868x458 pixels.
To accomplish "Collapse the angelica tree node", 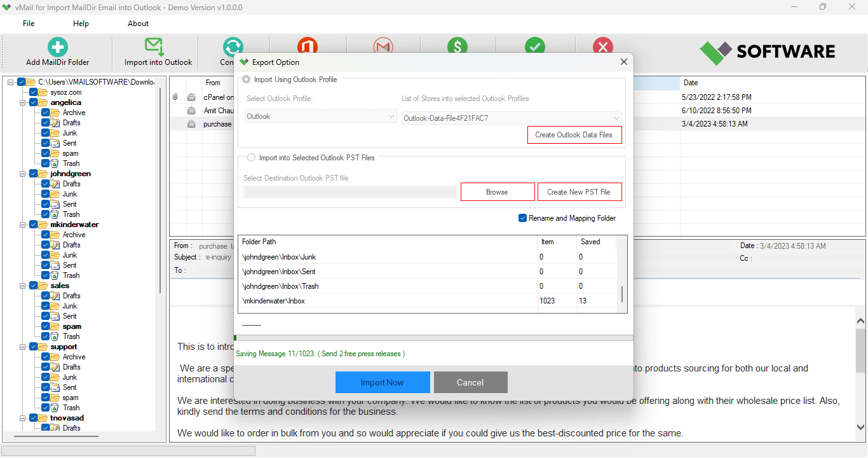I will [x=23, y=102].
